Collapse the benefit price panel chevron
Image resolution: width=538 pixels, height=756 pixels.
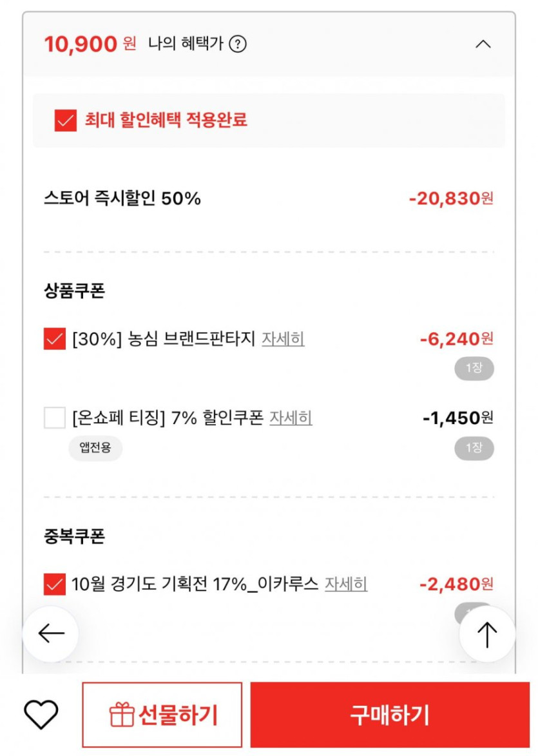coord(483,44)
